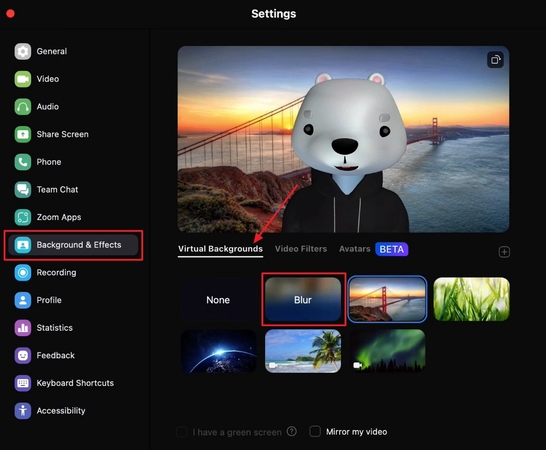Select Share Screen icon in sidebar
Screen dimensions: 546x450
(23, 134)
